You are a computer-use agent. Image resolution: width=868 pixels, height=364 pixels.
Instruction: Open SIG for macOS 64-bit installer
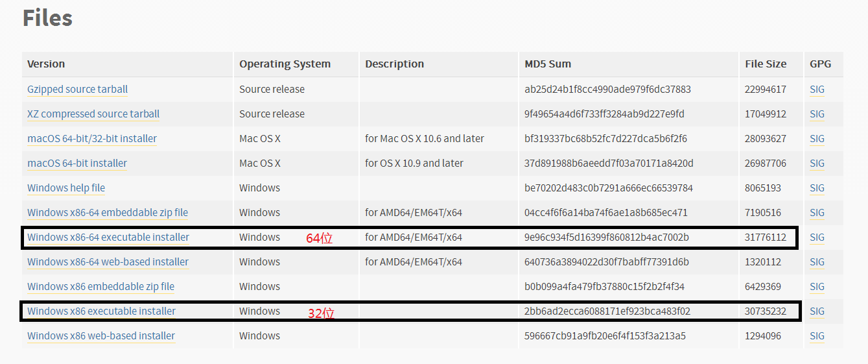817,164
